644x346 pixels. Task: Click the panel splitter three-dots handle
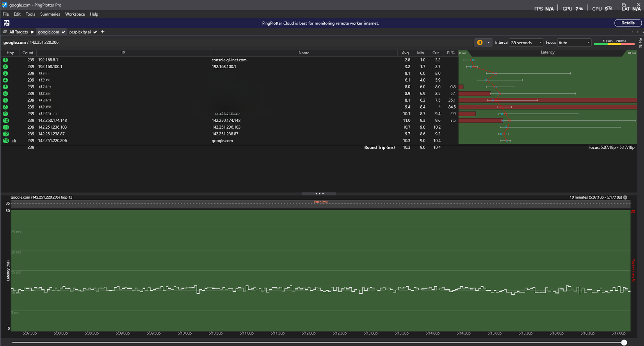[x=319, y=193]
